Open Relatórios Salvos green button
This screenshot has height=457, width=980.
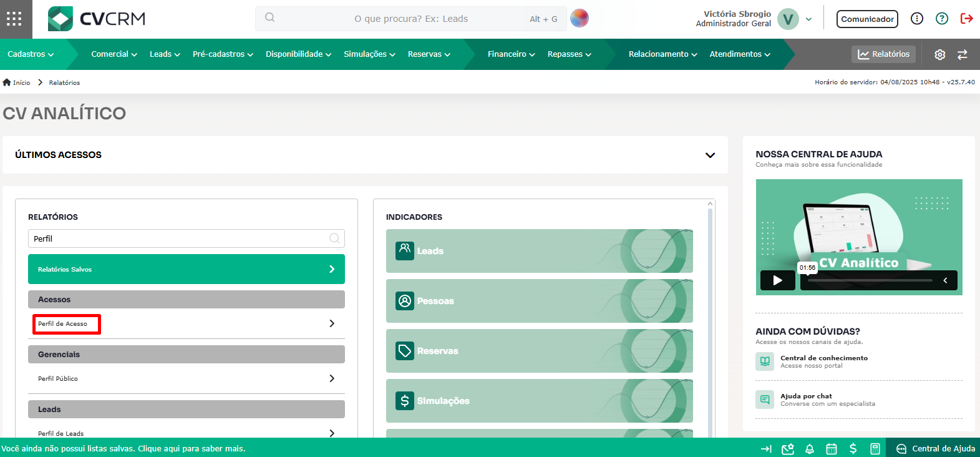pos(187,269)
